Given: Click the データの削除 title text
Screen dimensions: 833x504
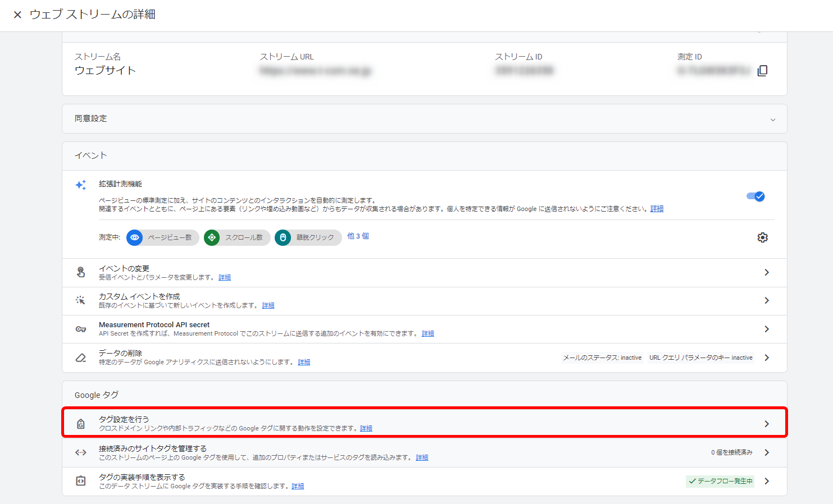Looking at the screenshot, I should pyautogui.click(x=120, y=353).
